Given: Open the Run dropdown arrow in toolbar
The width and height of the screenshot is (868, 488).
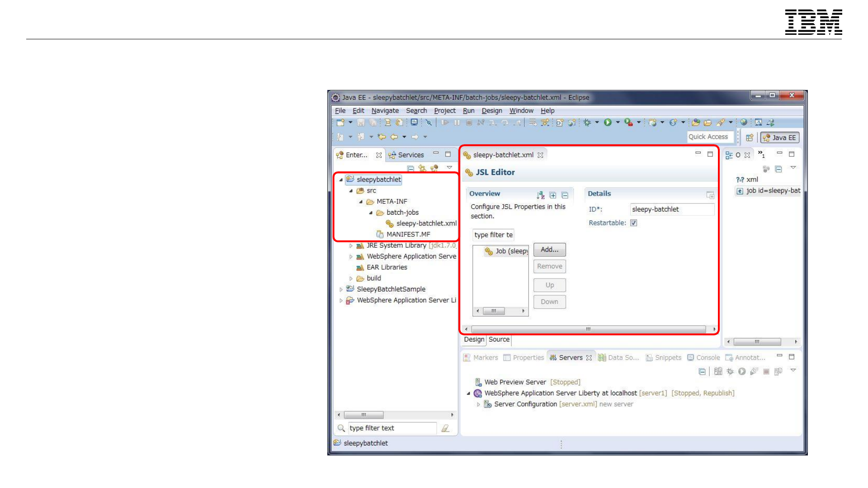Looking at the screenshot, I should [x=618, y=122].
